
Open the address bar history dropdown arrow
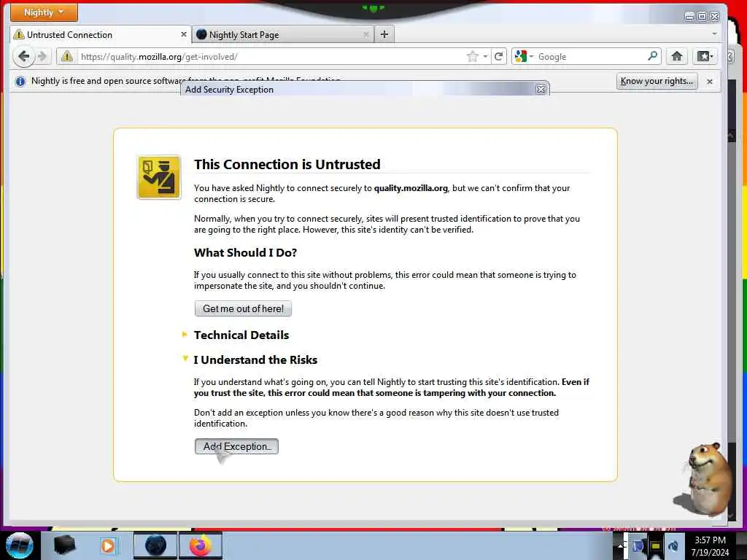click(485, 57)
